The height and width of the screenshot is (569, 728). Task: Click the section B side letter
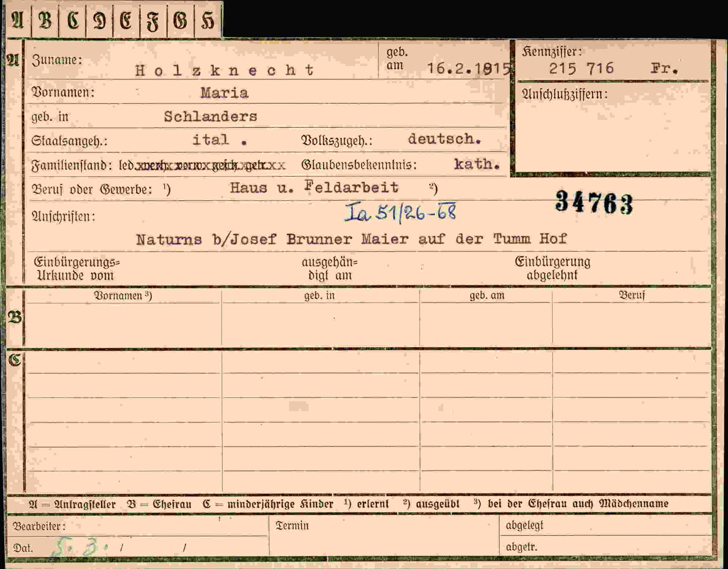[15, 318]
